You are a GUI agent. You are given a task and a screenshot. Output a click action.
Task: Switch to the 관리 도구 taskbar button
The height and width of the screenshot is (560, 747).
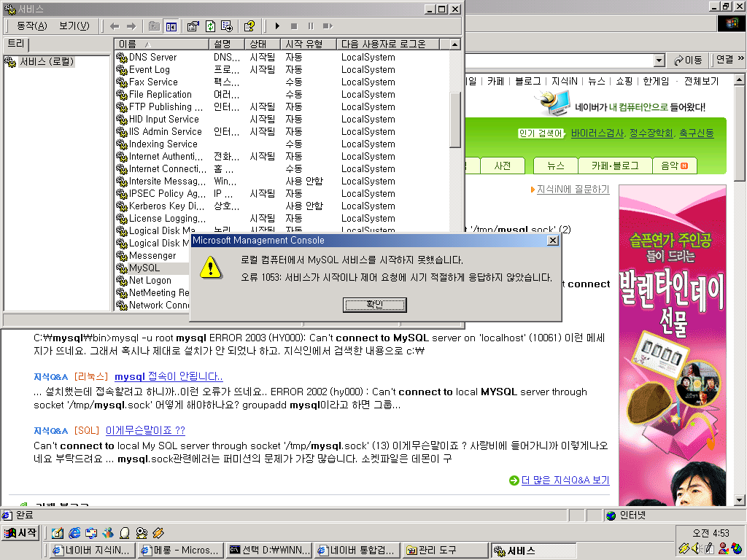[x=445, y=550]
